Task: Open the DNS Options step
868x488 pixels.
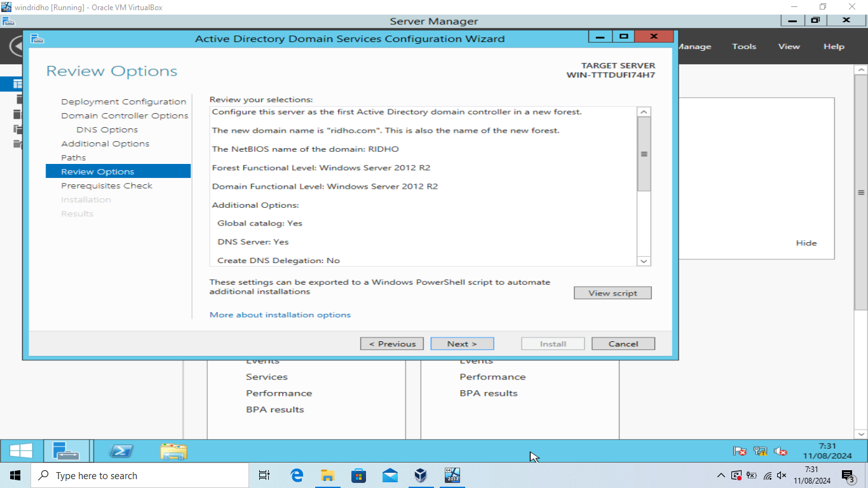Action: tap(107, 130)
